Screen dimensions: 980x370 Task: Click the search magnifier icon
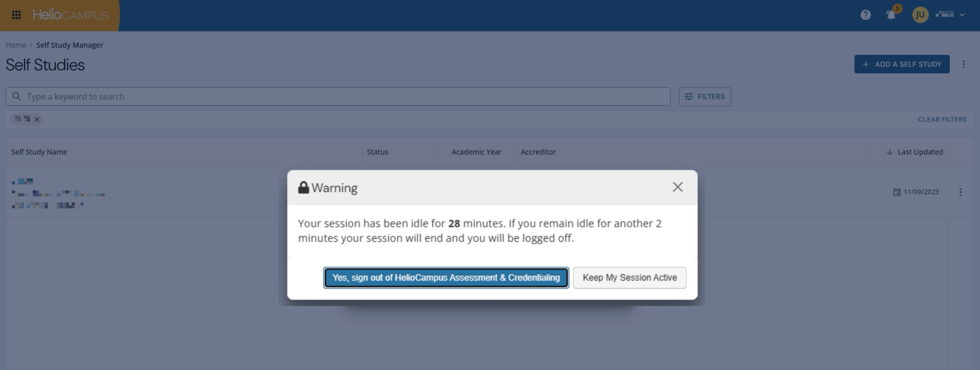pos(16,96)
